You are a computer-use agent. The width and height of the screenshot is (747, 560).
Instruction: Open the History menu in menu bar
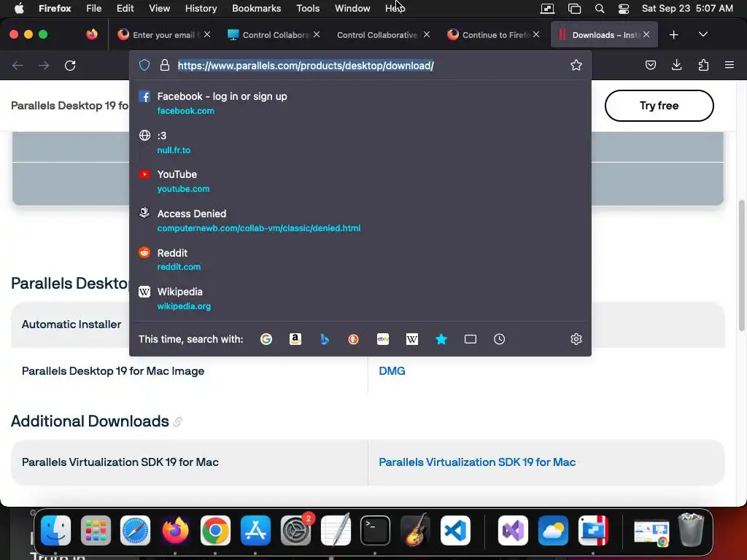[201, 8]
